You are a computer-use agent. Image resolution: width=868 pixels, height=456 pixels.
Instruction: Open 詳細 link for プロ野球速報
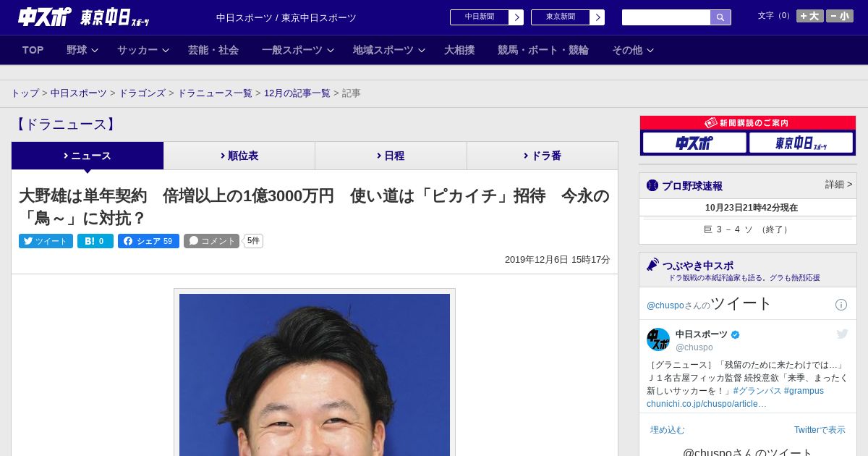838,185
